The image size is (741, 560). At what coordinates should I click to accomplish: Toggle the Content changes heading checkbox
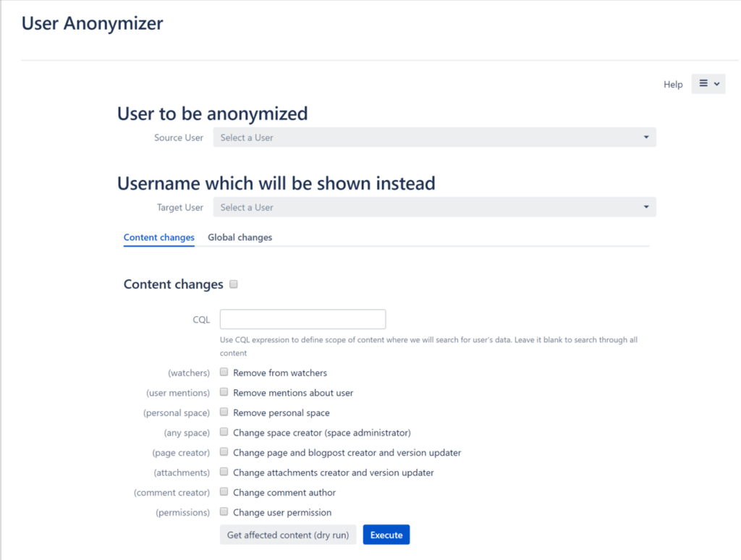click(234, 284)
